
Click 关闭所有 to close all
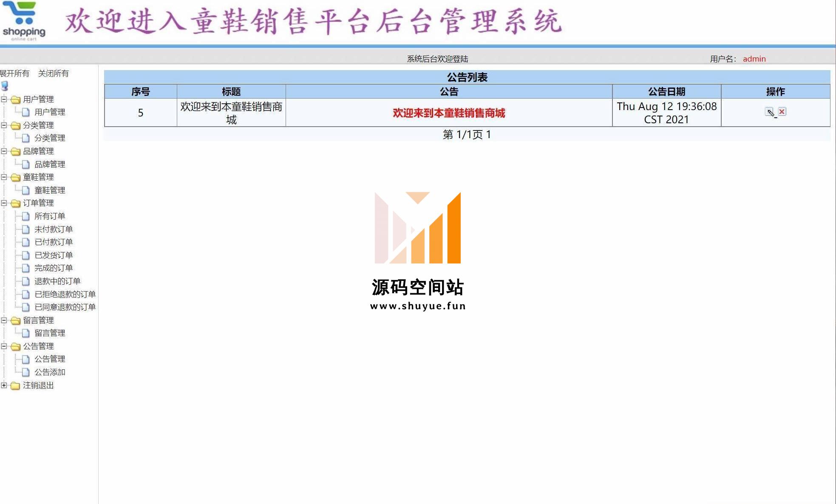pyautogui.click(x=53, y=74)
